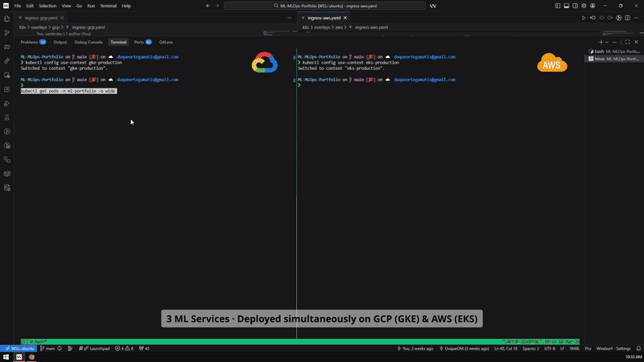Viewport: 644px width, 362px height.
Task: Select the bash terminal in list
Action: (614, 51)
